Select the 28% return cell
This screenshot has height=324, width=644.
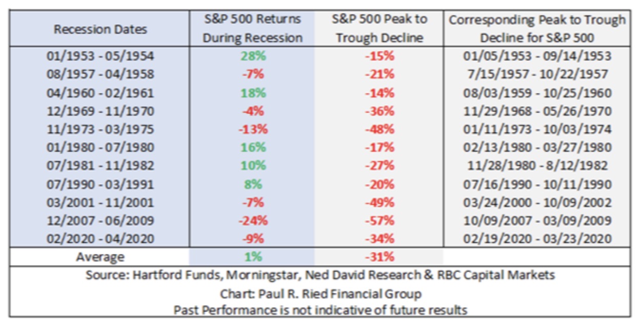(252, 56)
